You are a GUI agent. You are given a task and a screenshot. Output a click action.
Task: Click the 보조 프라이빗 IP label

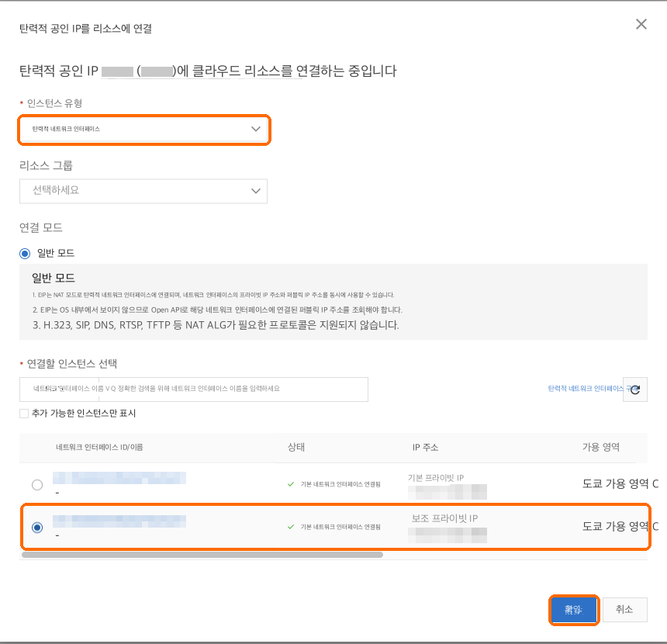pyautogui.click(x=444, y=518)
